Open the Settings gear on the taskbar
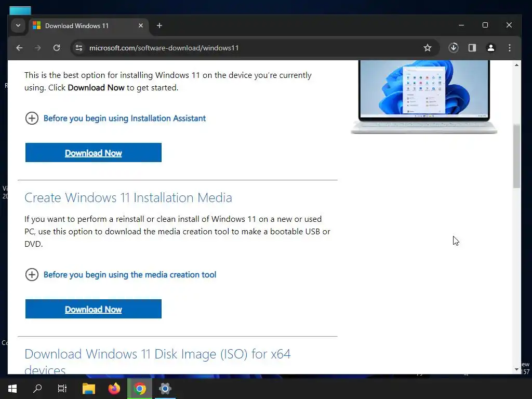The width and height of the screenshot is (532, 399). click(x=165, y=389)
